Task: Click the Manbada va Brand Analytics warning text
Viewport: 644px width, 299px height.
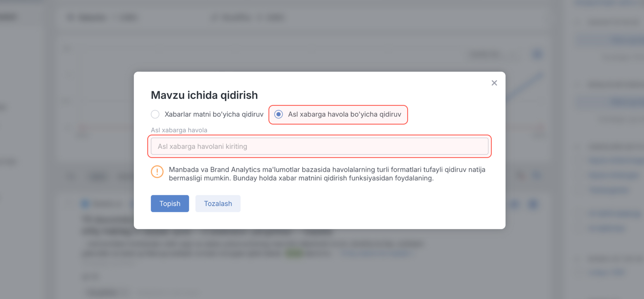Action: tap(327, 174)
